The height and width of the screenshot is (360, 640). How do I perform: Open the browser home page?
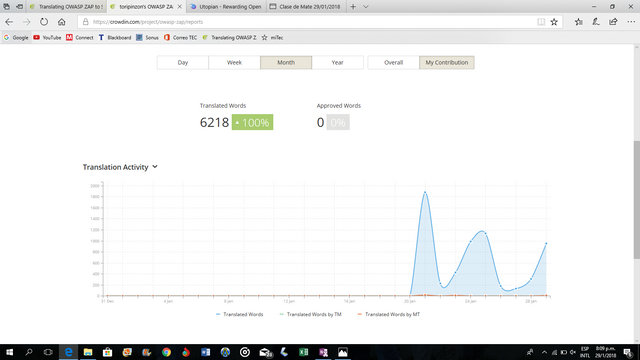pyautogui.click(x=61, y=22)
